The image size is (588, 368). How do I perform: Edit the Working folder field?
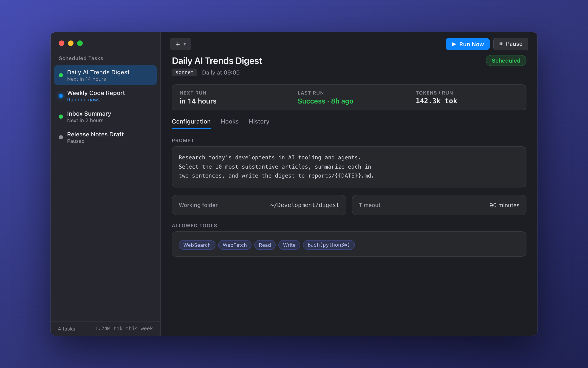(259, 205)
